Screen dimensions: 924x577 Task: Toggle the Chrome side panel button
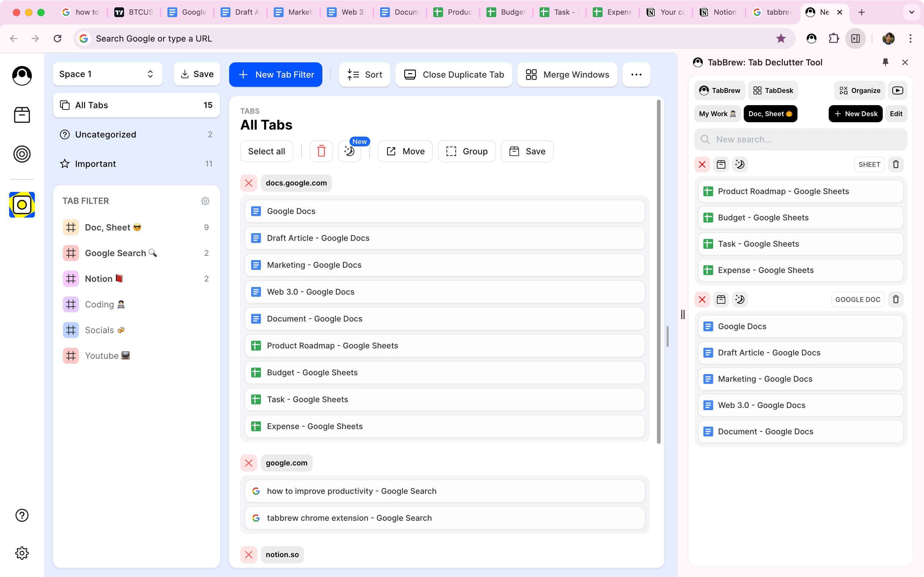(855, 39)
